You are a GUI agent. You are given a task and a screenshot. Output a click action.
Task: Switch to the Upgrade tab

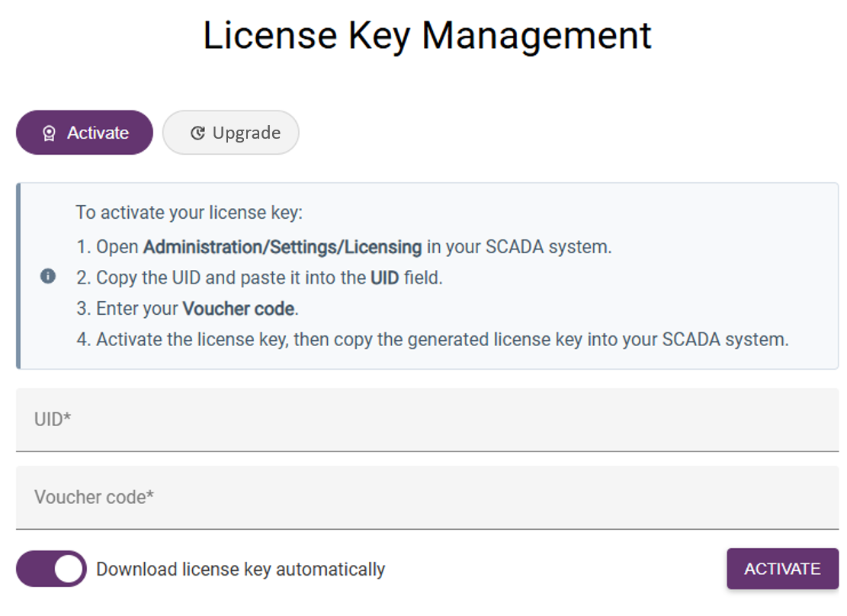(x=231, y=133)
